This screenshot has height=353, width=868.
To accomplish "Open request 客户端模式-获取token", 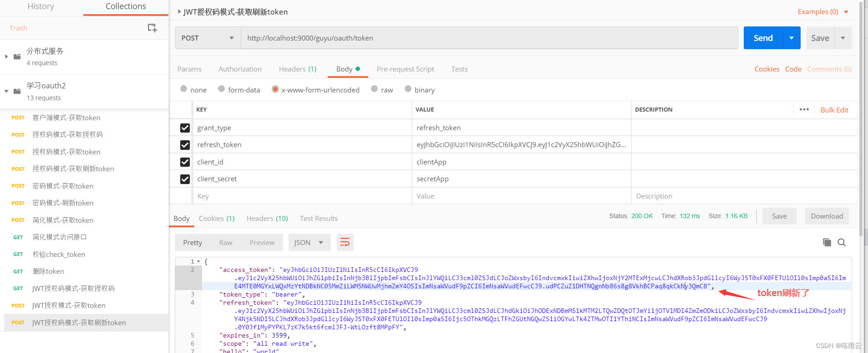I will point(66,118).
